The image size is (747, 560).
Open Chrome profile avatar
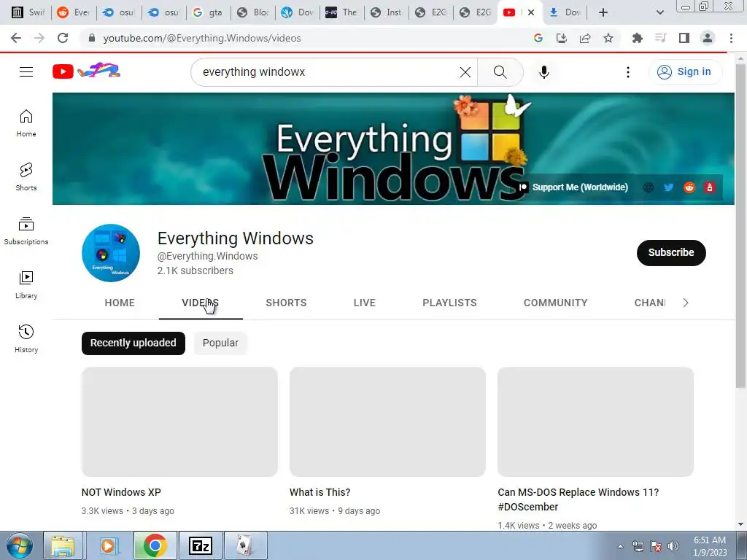click(708, 38)
